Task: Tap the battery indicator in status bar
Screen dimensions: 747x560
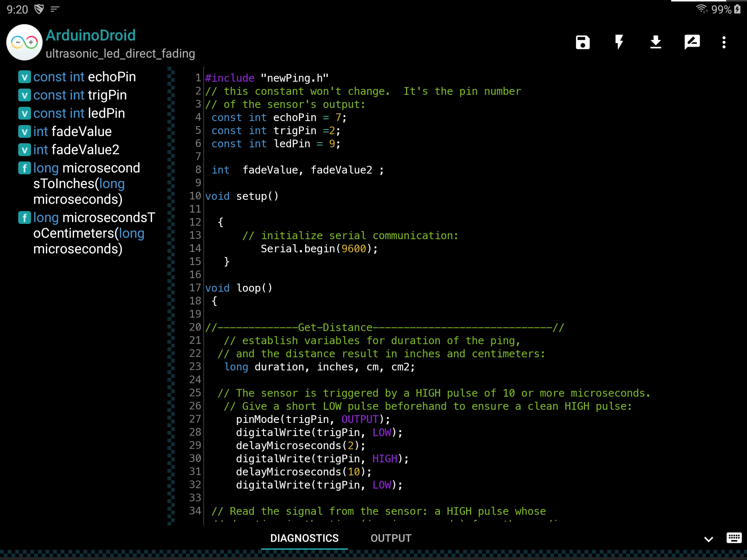Action: (x=738, y=9)
